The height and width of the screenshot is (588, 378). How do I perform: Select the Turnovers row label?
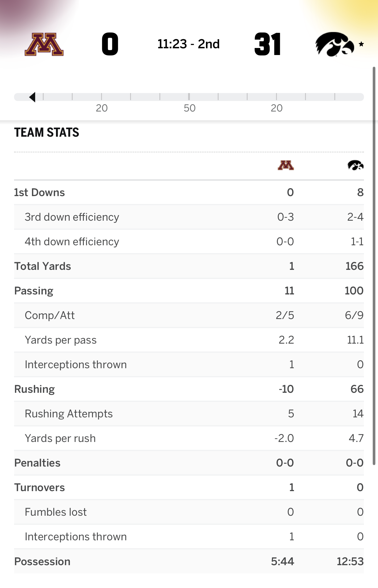[x=40, y=488]
